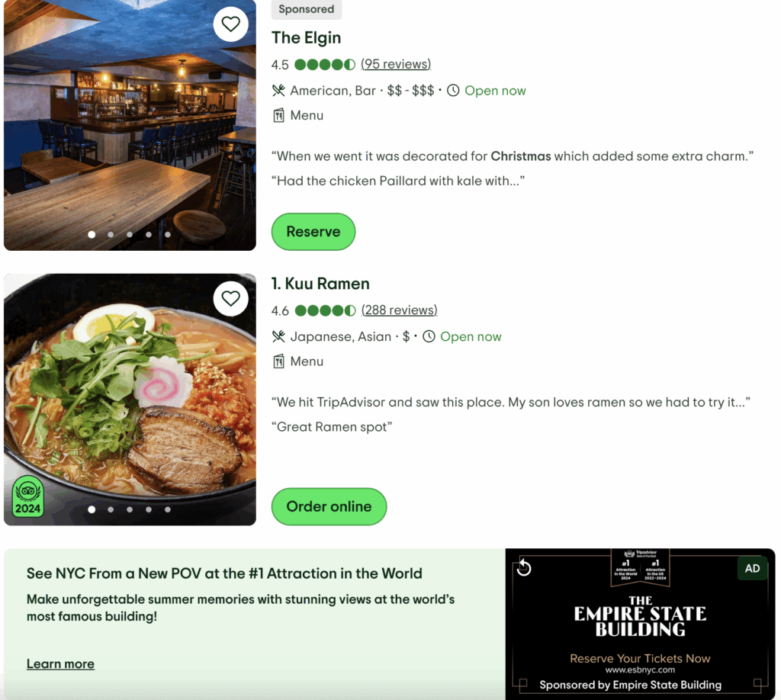Save The Elgin with heart icon
The image size is (781, 700).
tap(230, 24)
